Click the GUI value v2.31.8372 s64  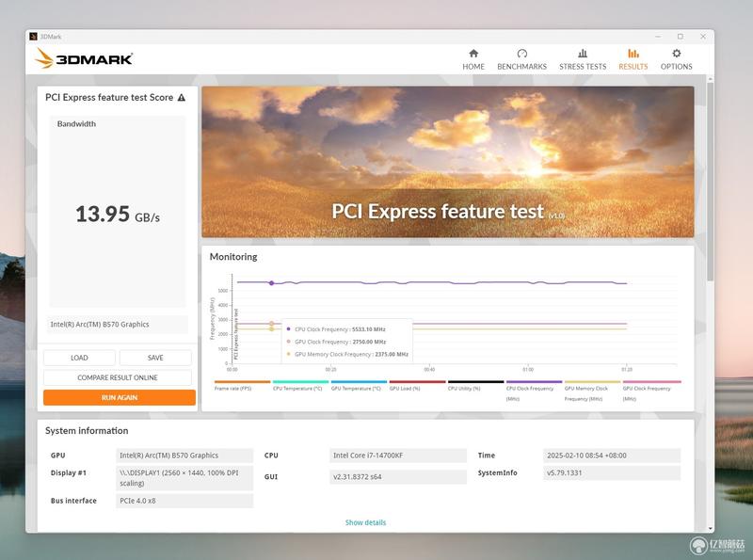click(398, 477)
